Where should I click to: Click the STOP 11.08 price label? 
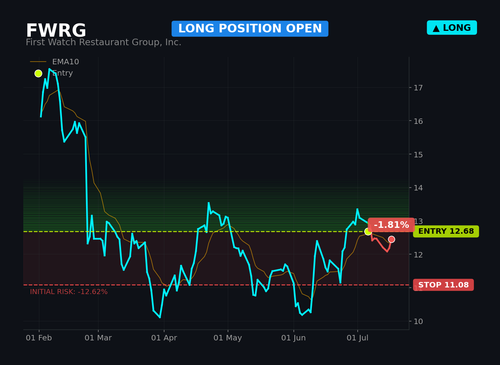click(x=443, y=285)
